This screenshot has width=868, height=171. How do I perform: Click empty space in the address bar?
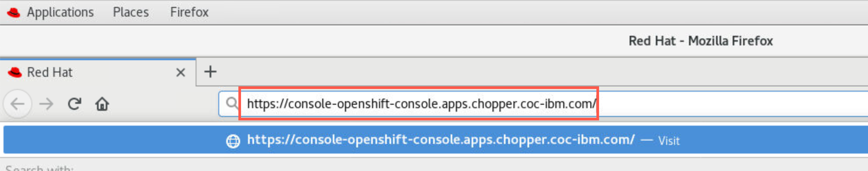pos(734,104)
